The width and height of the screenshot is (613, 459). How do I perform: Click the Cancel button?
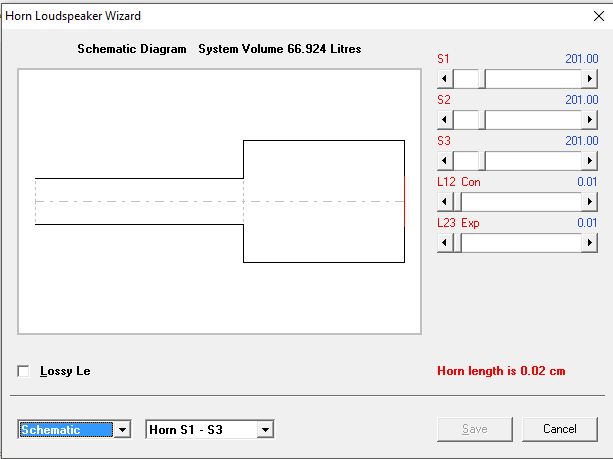[x=560, y=429]
